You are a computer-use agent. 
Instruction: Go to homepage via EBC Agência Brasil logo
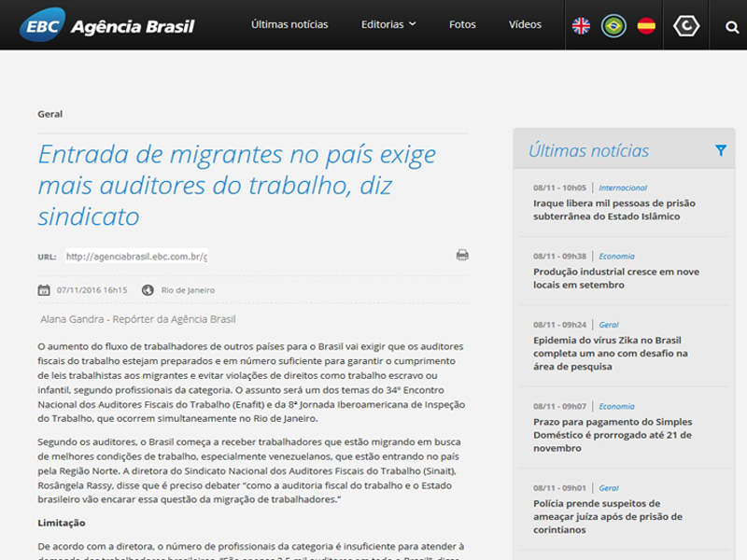(x=107, y=25)
